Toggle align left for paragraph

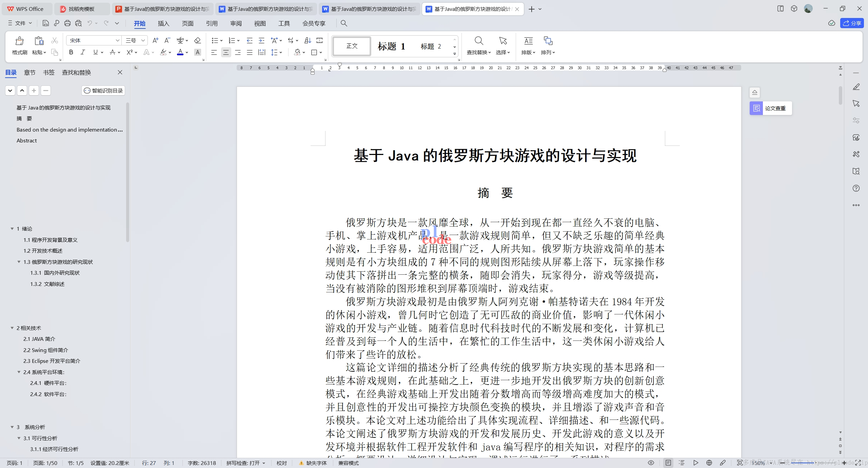coord(214,52)
